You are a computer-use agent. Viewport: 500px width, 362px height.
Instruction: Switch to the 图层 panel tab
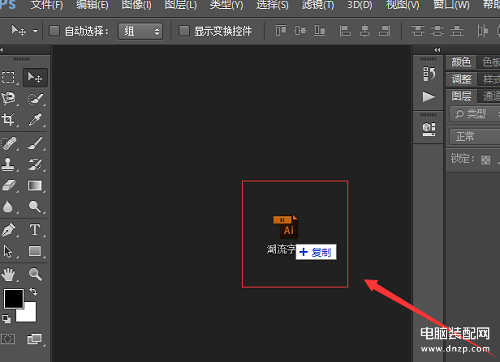pos(461,96)
